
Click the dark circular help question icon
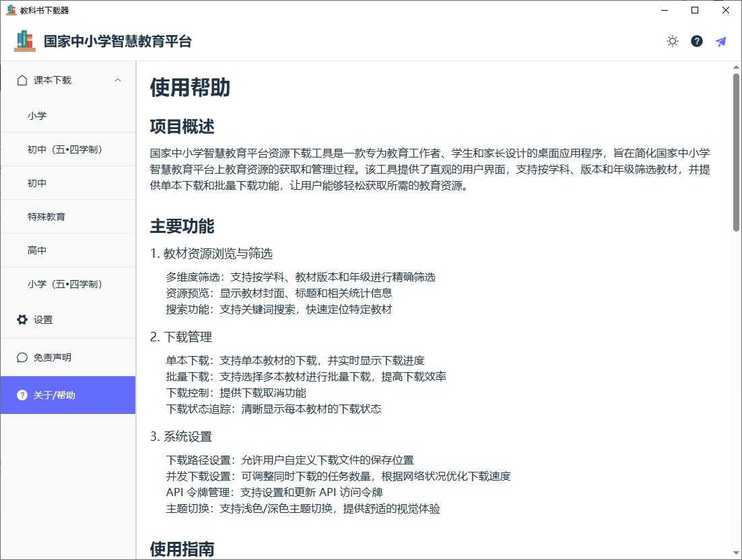click(x=696, y=41)
